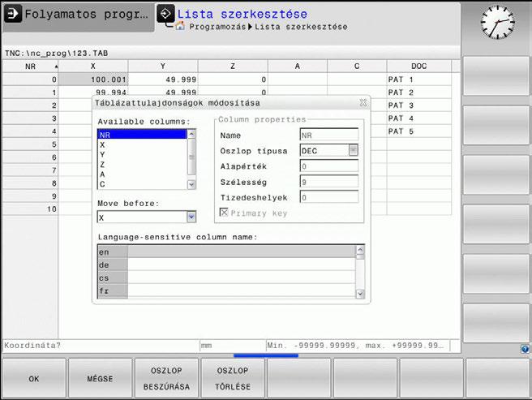Click the blue help question mark icon
532x400 pixels.
click(525, 349)
